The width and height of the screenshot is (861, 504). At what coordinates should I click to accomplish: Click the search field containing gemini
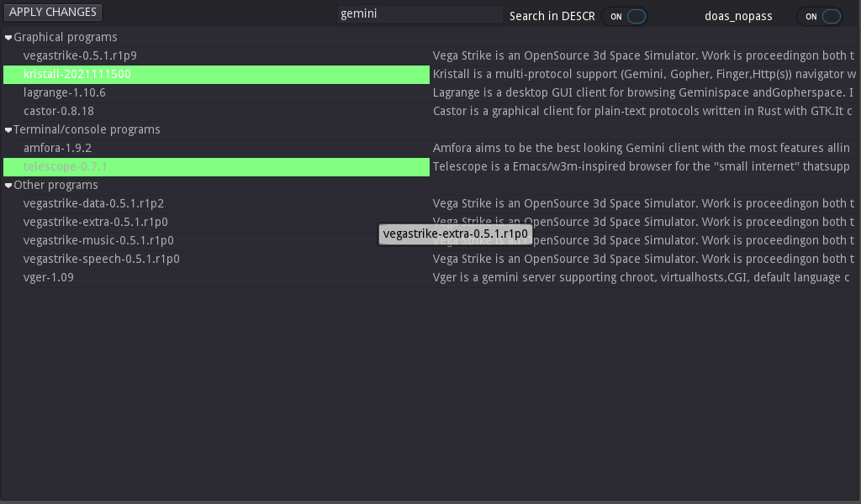tap(419, 14)
